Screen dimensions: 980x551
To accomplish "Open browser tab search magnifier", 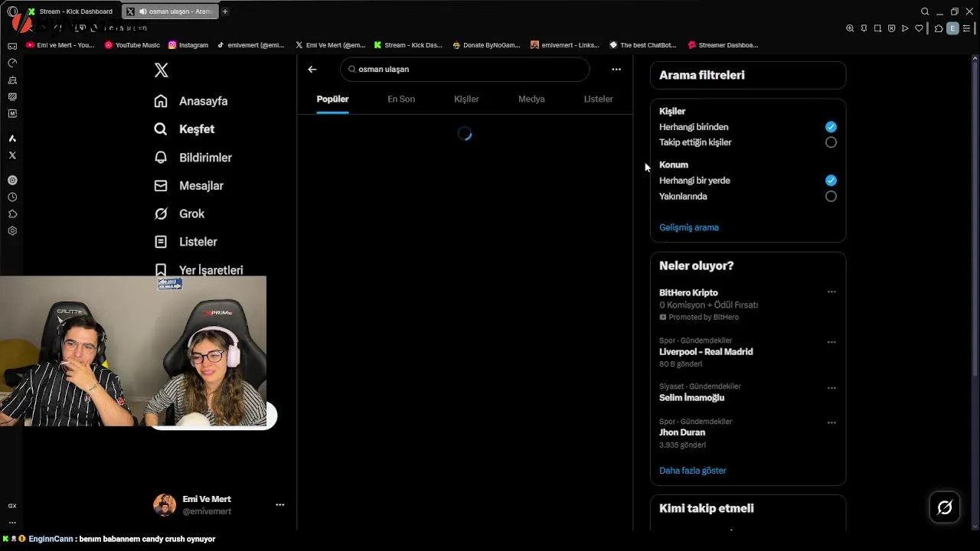I will (x=925, y=11).
